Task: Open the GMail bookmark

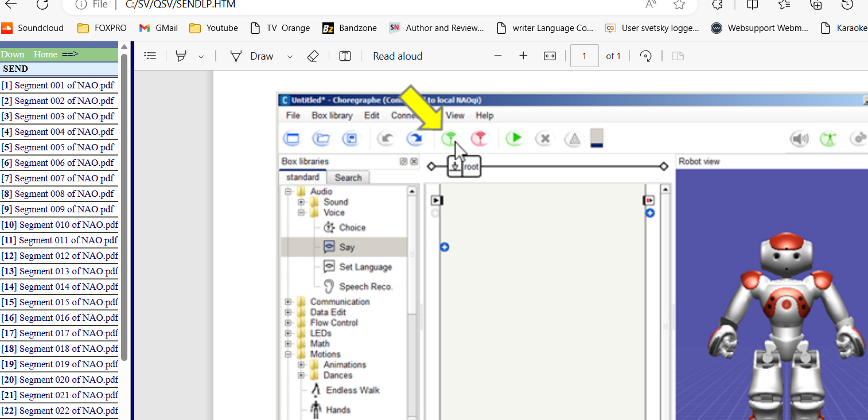Action: [x=159, y=28]
